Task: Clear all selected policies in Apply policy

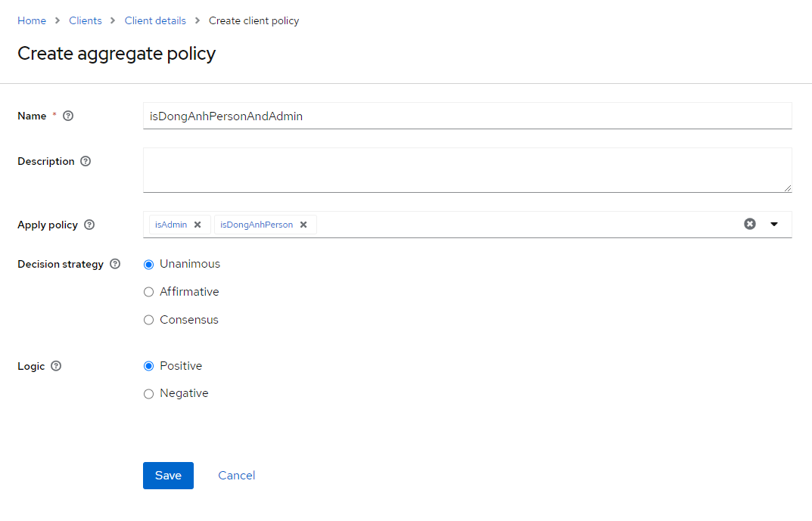Action: [x=749, y=224]
